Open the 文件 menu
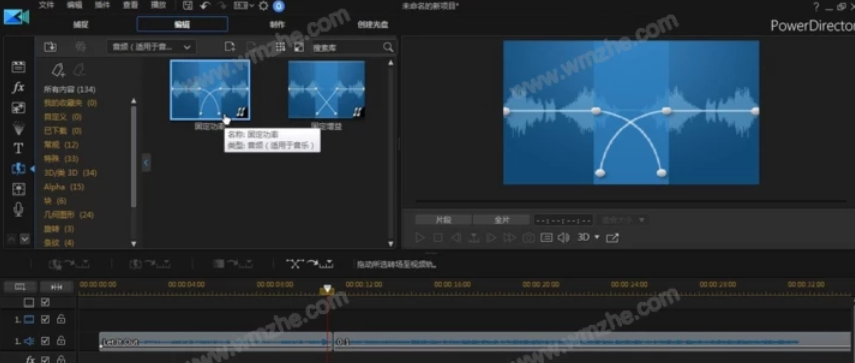The height and width of the screenshot is (363, 855). [x=46, y=5]
